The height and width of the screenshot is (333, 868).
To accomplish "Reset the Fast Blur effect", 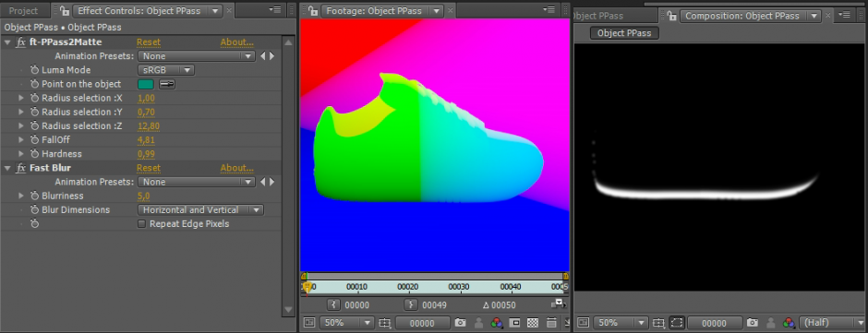I will 149,168.
